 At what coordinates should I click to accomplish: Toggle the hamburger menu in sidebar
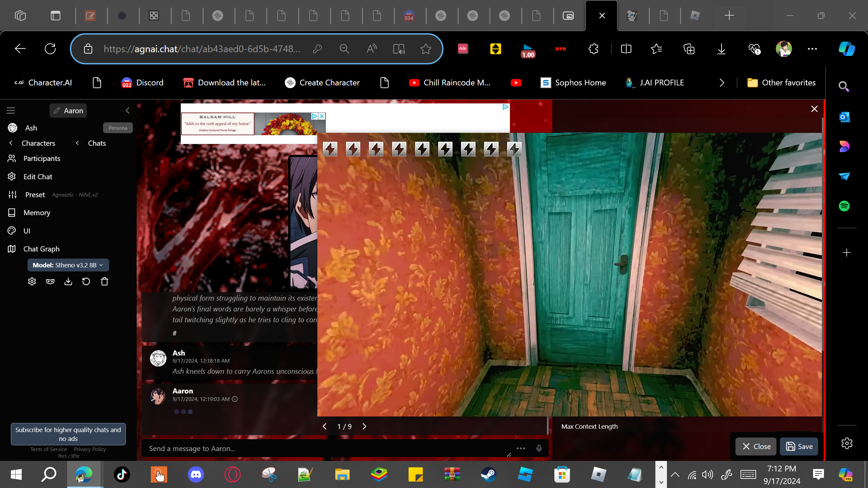(x=11, y=110)
